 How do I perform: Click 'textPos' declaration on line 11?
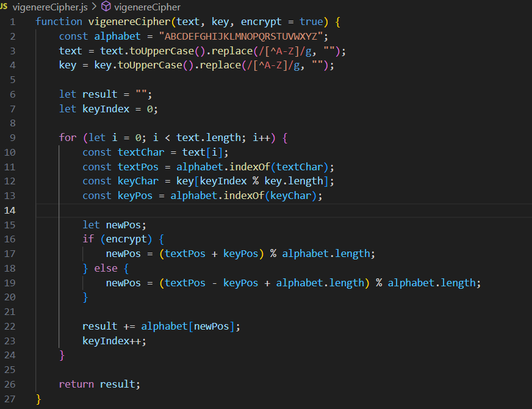(138, 167)
